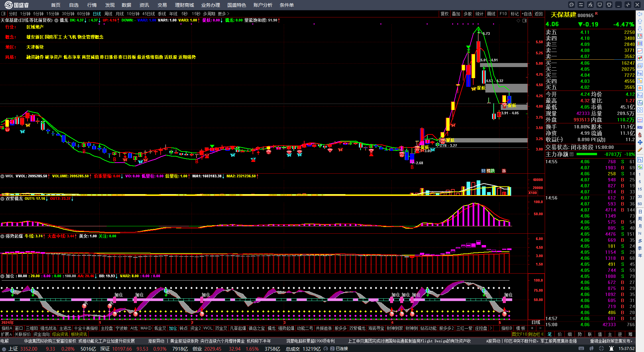Click the grid table icon in right sidebar
This screenshot has width=644, height=352.
pyautogui.click(x=640, y=44)
